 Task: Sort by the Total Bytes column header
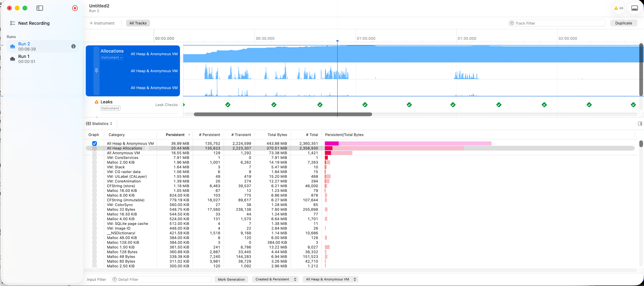tap(277, 135)
